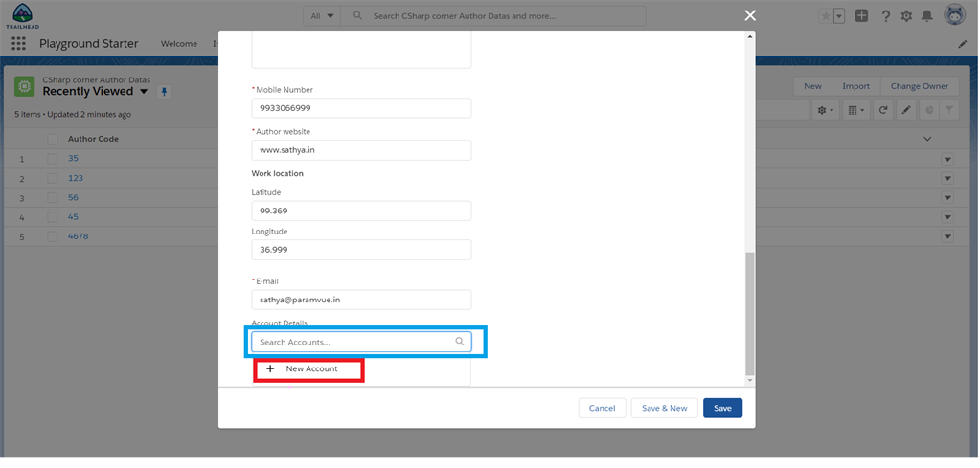Viewport: 980px width, 468px height.
Task: Click the Trailhead logo
Action: 22,16
